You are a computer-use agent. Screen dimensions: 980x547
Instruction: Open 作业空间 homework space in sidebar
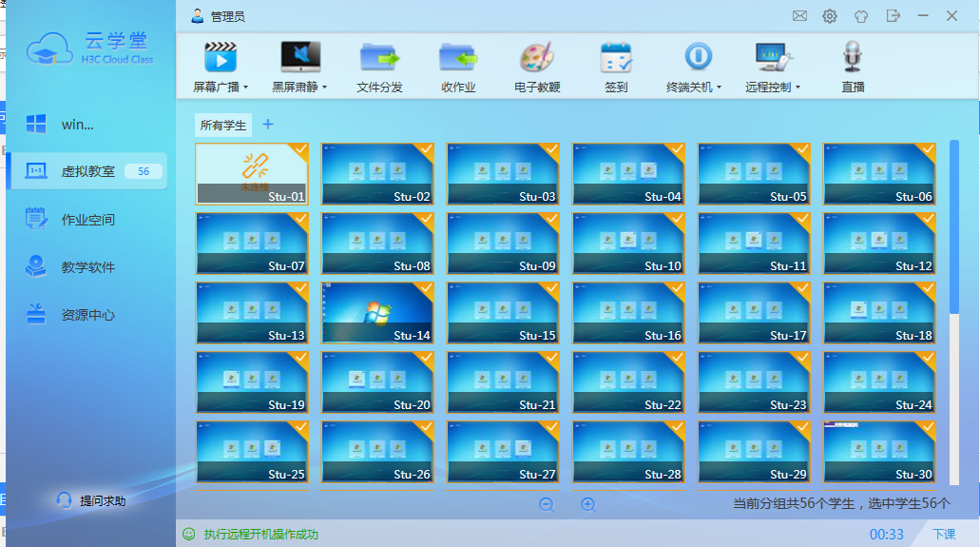point(87,220)
